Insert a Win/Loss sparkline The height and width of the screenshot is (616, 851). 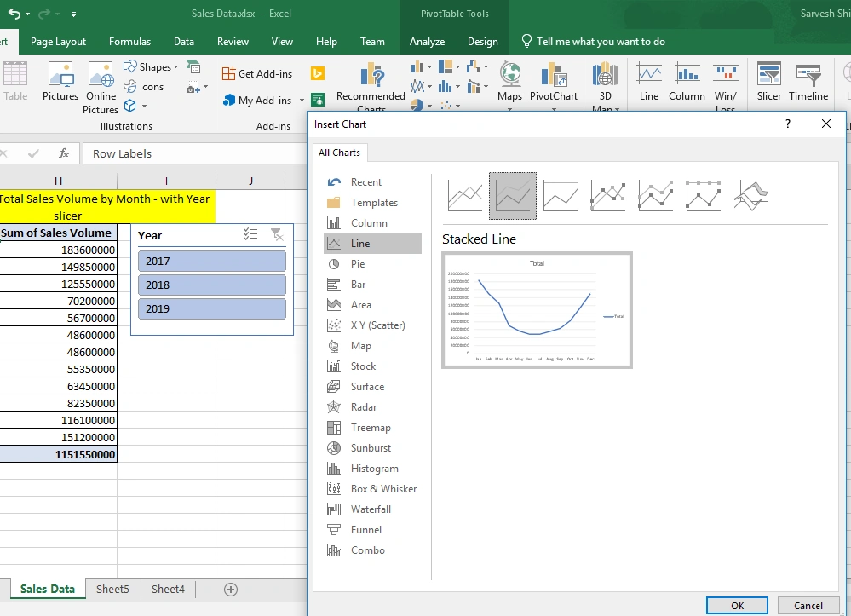726,86
